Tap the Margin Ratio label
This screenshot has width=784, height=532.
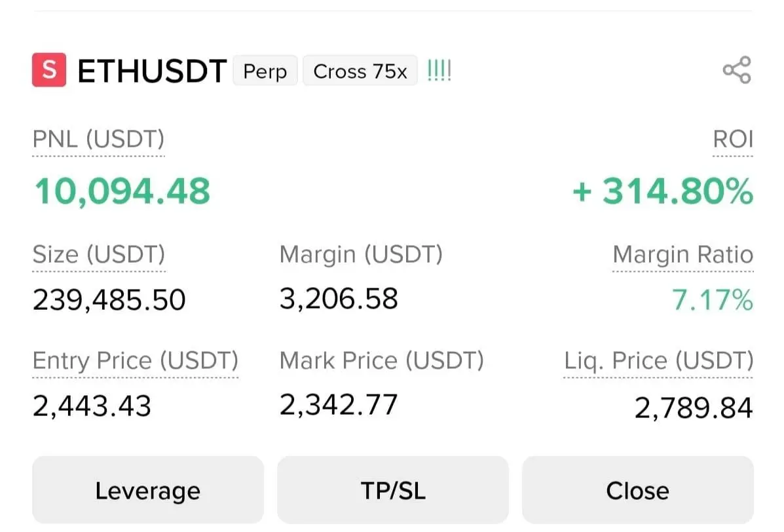(683, 254)
